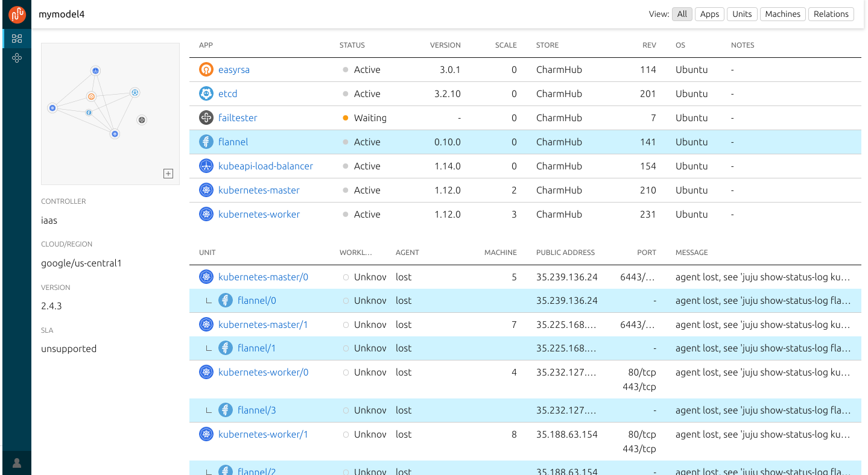868x475 pixels.
Task: Select the etcd application icon
Action: 206,93
